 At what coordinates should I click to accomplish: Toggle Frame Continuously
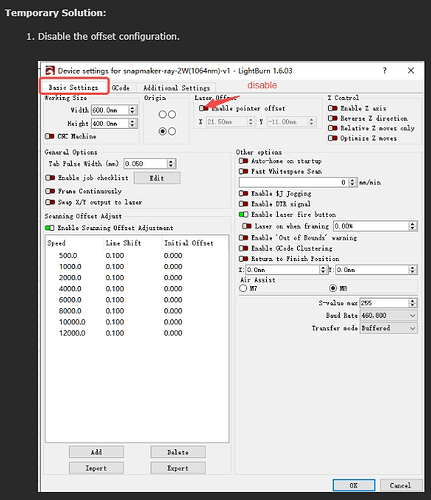tap(50, 191)
